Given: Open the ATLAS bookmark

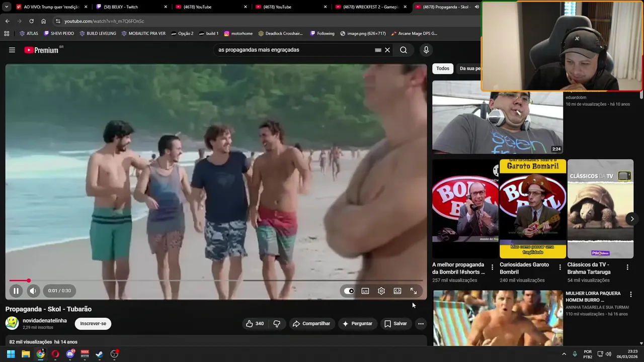Looking at the screenshot, I should [x=29, y=33].
